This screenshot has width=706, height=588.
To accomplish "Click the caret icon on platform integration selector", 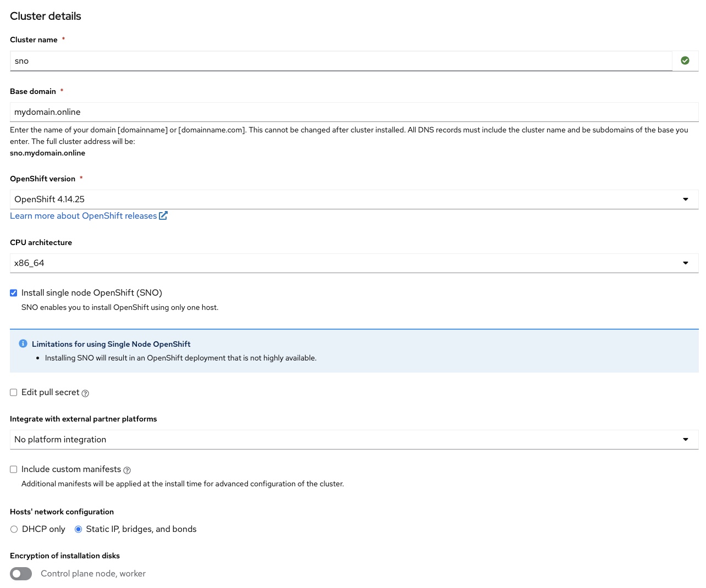I will point(685,439).
